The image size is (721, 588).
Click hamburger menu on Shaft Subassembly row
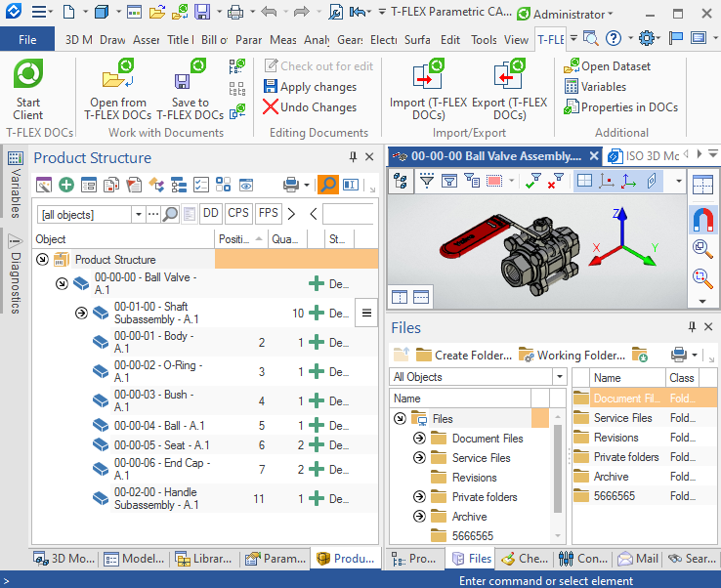[x=366, y=314]
